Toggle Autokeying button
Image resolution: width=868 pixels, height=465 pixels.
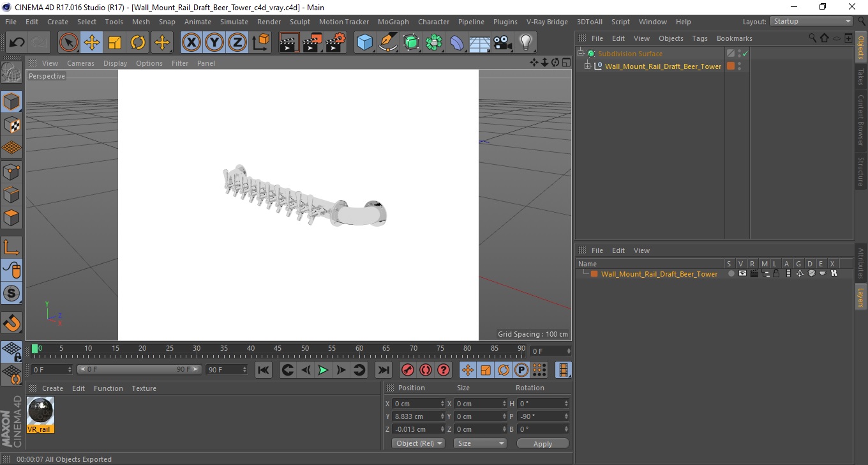click(425, 370)
